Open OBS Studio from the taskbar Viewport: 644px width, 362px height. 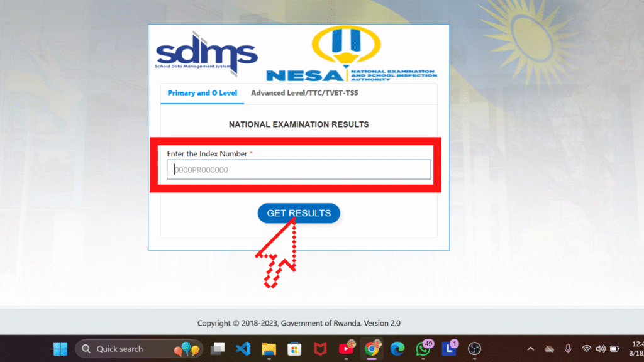click(x=474, y=349)
